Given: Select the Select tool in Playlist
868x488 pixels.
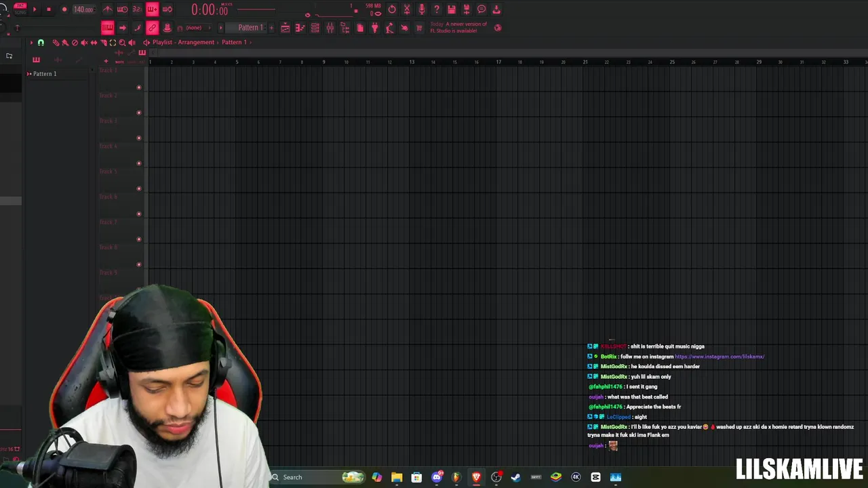Looking at the screenshot, I should click(x=113, y=42).
